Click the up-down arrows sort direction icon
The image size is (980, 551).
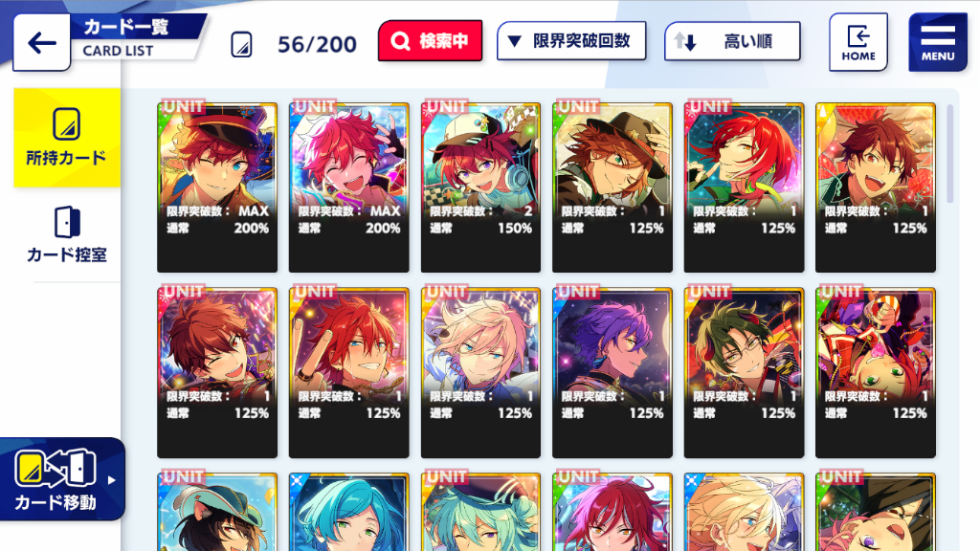click(685, 41)
